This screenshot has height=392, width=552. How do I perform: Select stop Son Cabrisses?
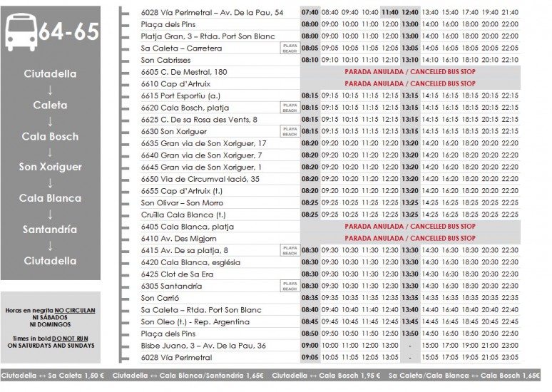click(165, 60)
